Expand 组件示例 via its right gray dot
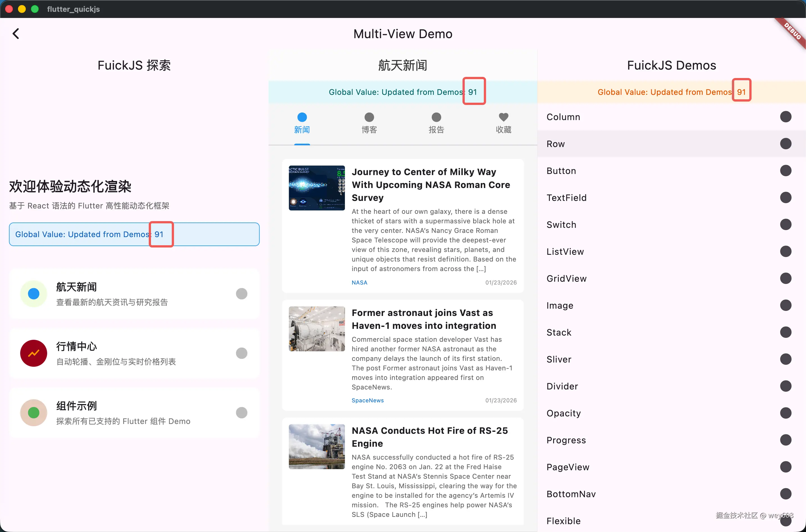The height and width of the screenshot is (532, 806). point(241,412)
